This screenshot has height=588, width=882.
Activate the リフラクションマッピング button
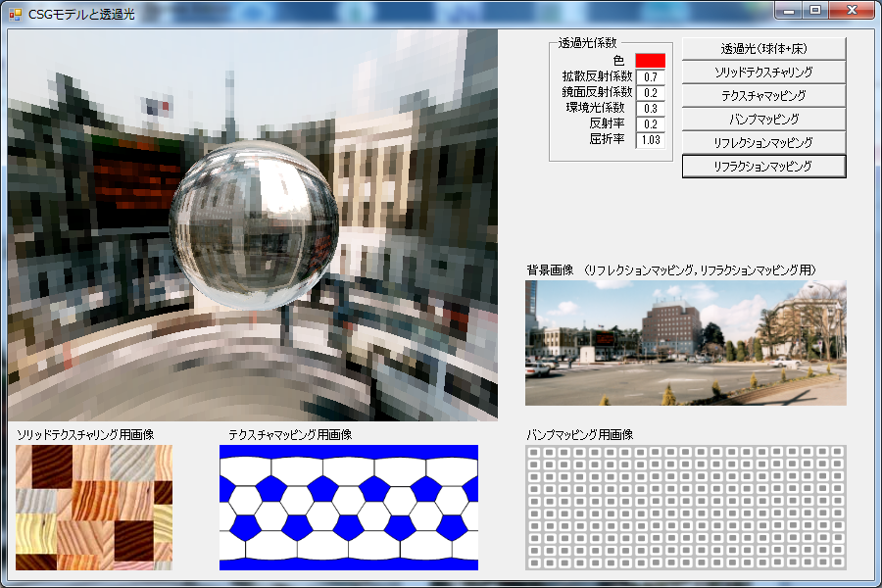coord(763,167)
